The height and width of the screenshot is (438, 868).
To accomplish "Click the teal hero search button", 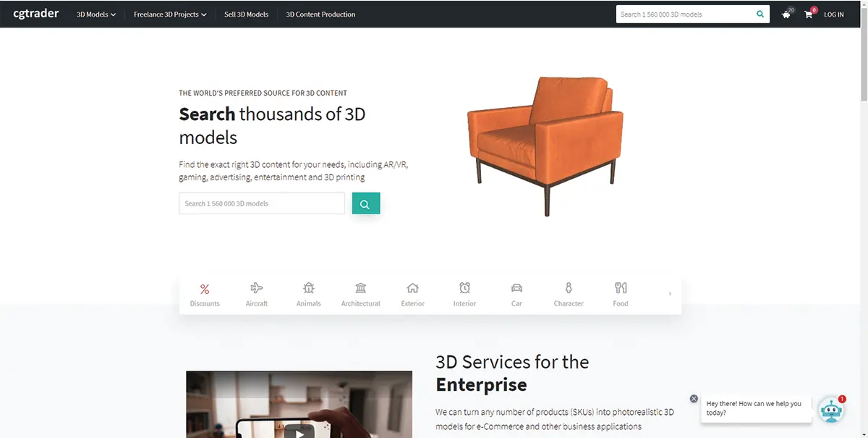I will click(366, 203).
